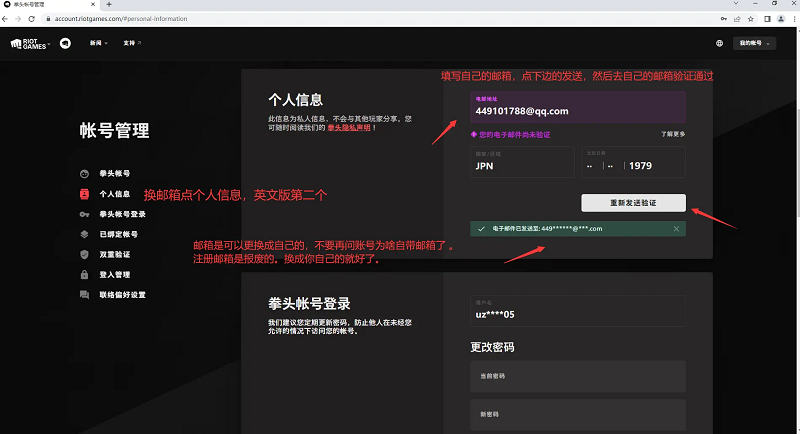Click the unverified email warning text
Image resolution: width=800 pixels, height=434 pixels.
click(x=514, y=135)
